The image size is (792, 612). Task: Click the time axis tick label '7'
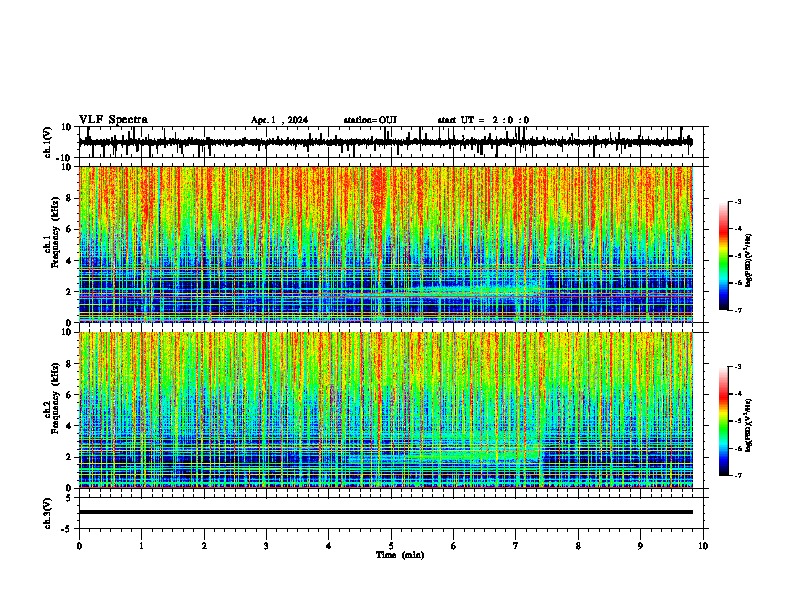click(516, 546)
